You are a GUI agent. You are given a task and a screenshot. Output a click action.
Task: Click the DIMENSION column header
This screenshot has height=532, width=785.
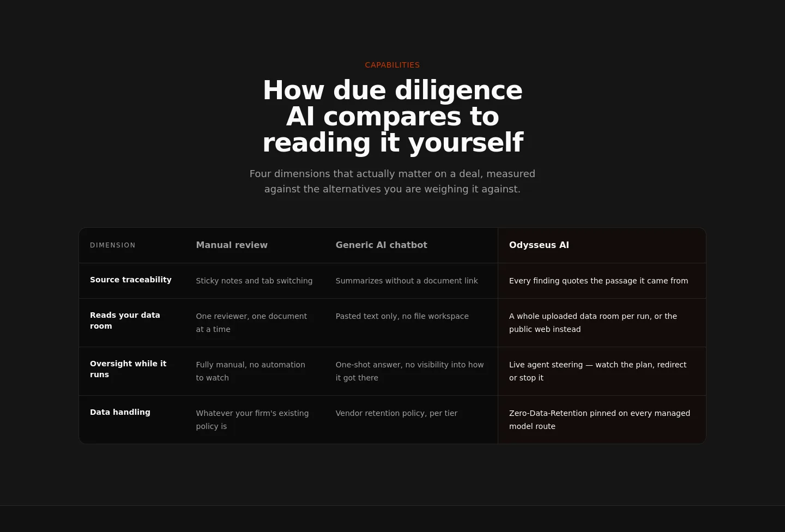tap(113, 245)
